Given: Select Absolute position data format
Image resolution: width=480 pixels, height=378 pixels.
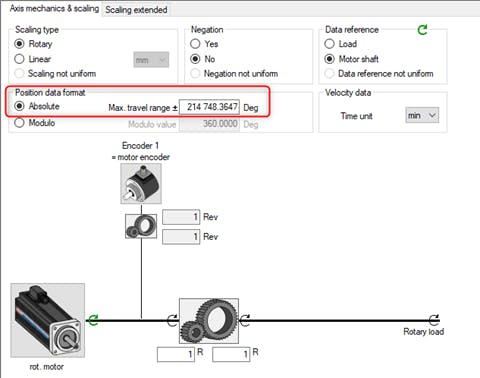Looking at the screenshot, I should click(19, 106).
